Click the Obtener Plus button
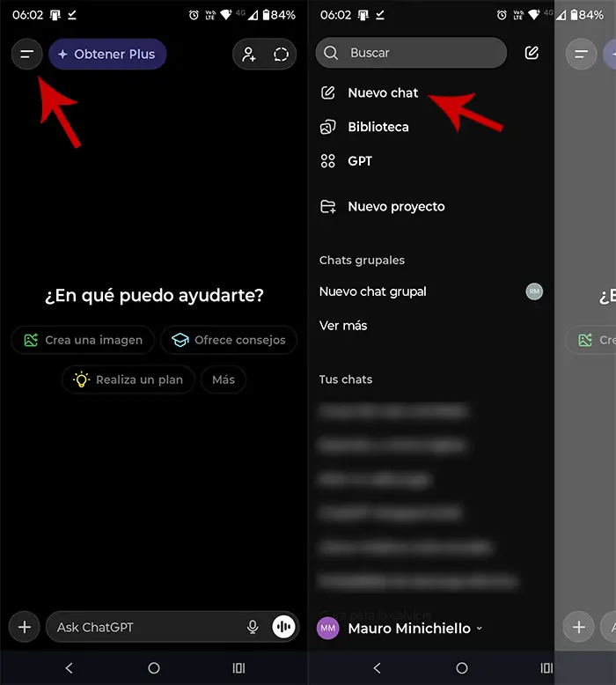 pos(107,55)
